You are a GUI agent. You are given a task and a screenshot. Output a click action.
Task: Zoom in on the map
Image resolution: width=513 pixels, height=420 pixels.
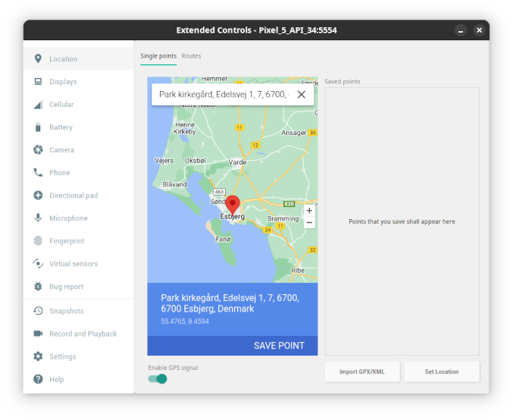click(x=309, y=211)
